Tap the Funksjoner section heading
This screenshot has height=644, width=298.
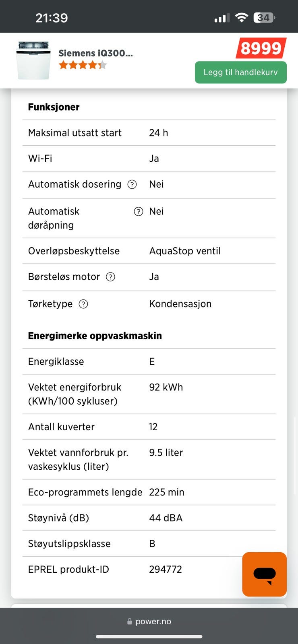[x=54, y=107]
